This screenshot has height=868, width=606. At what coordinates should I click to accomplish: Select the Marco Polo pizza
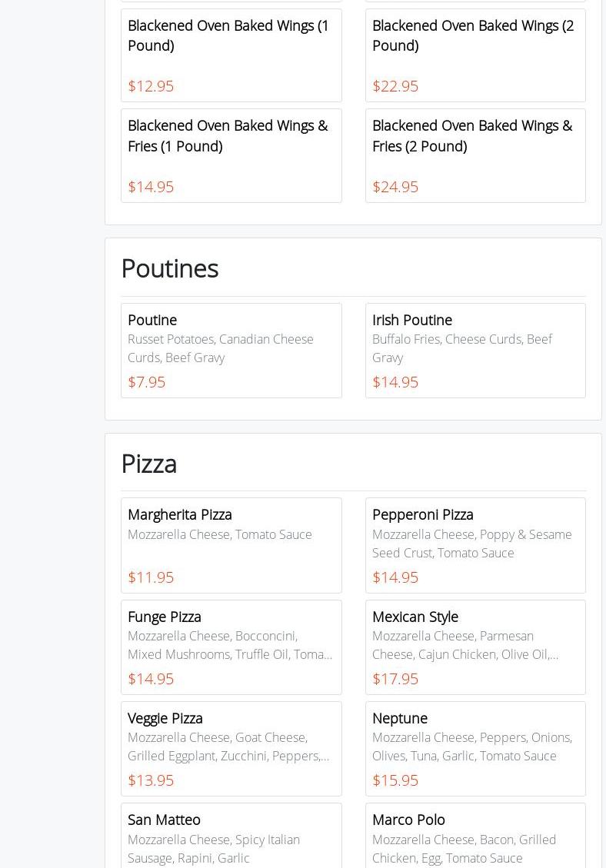click(475, 838)
